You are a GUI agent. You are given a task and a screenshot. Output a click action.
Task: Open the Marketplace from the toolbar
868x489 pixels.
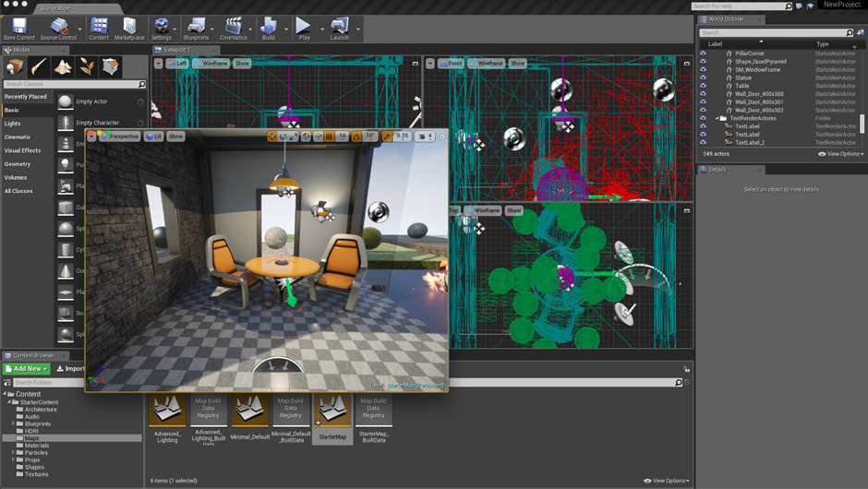click(x=129, y=28)
